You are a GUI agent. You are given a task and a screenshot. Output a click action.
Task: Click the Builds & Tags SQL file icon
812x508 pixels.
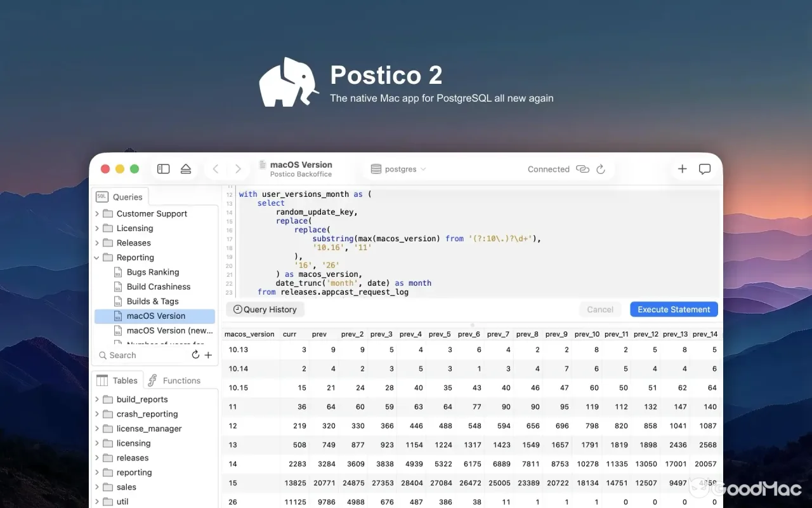117,301
